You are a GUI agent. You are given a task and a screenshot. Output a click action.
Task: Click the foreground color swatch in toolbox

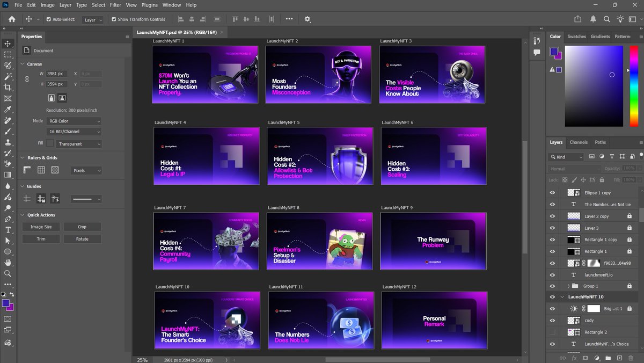[5, 303]
